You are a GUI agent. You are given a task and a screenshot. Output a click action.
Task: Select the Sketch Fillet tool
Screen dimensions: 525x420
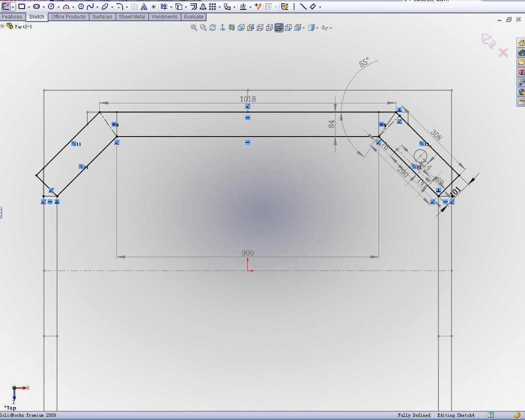119,7
